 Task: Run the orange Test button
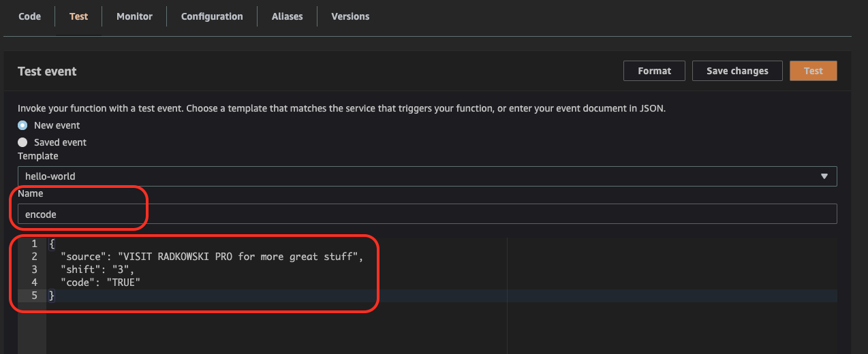coord(813,71)
